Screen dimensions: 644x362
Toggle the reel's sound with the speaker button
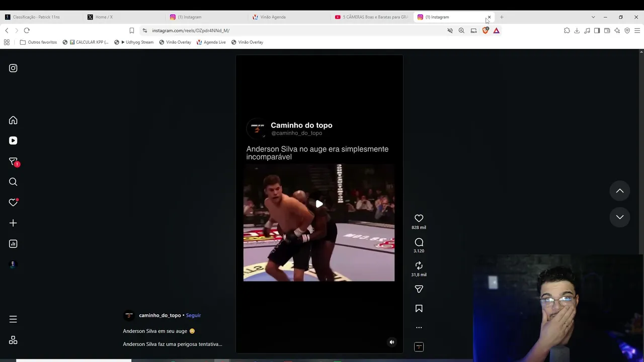(x=392, y=342)
